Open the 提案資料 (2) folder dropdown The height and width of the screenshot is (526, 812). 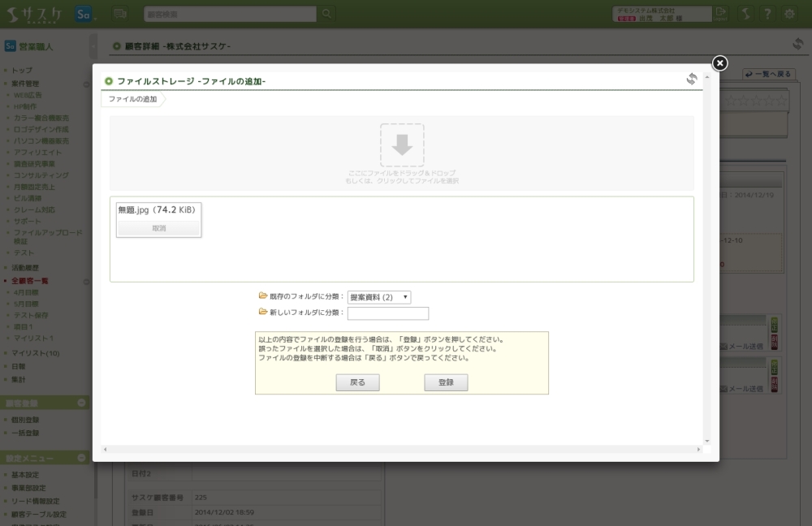click(x=379, y=298)
